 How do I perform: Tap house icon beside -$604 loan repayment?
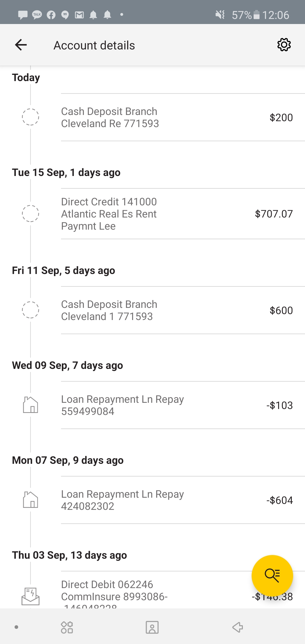[30, 500]
